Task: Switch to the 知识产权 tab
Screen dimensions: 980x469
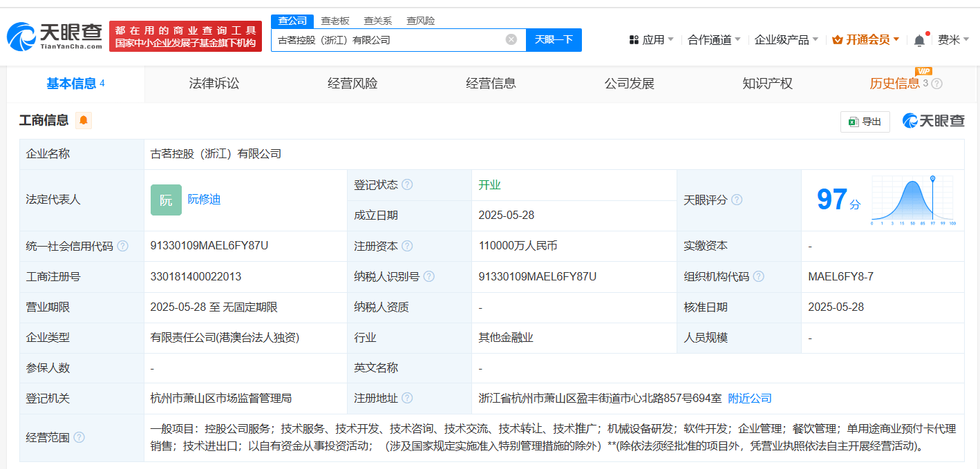Action: point(767,84)
